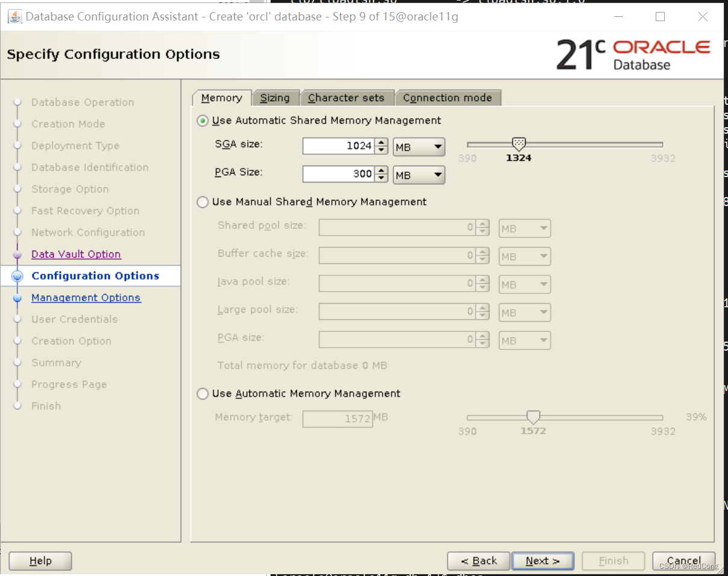Click the Creation Mode step
Image resolution: width=728 pixels, height=576 pixels.
coord(68,124)
